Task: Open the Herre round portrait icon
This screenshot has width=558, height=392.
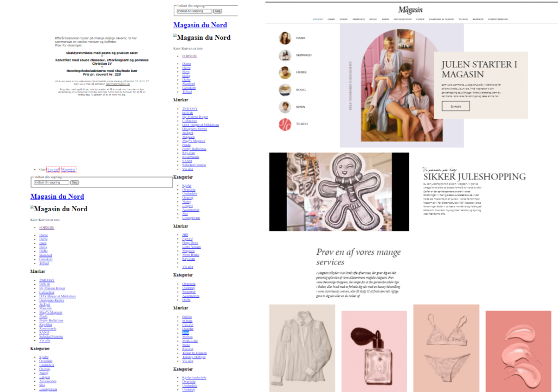Action: coord(284,72)
